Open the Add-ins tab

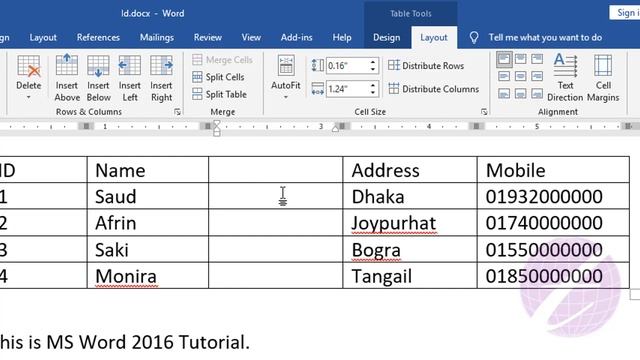296,38
